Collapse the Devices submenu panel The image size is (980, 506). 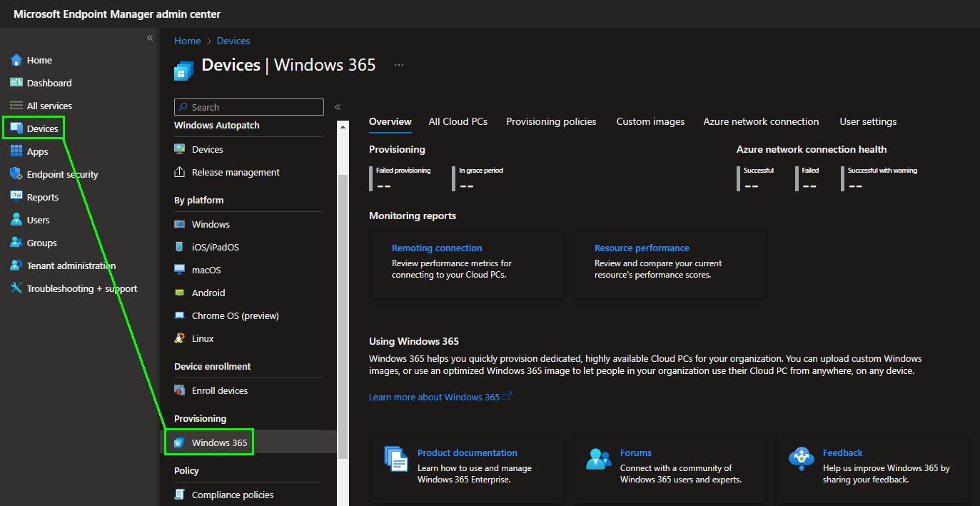pos(338,107)
